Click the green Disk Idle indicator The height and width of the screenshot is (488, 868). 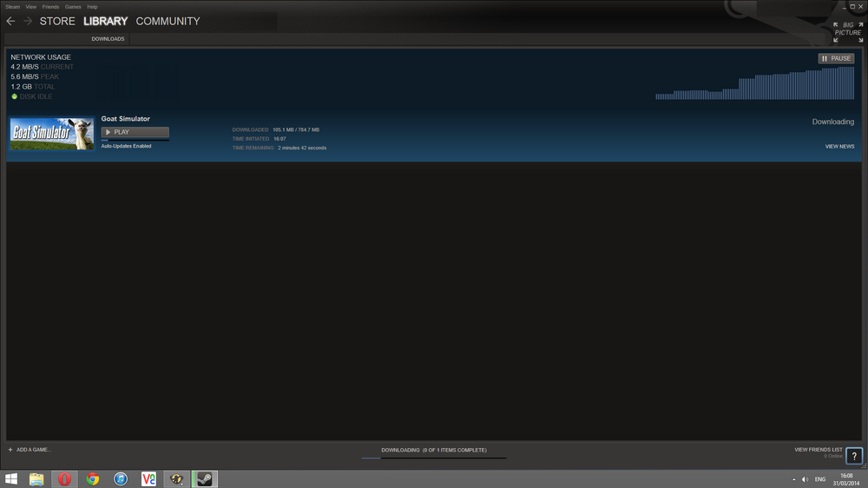pos(15,96)
